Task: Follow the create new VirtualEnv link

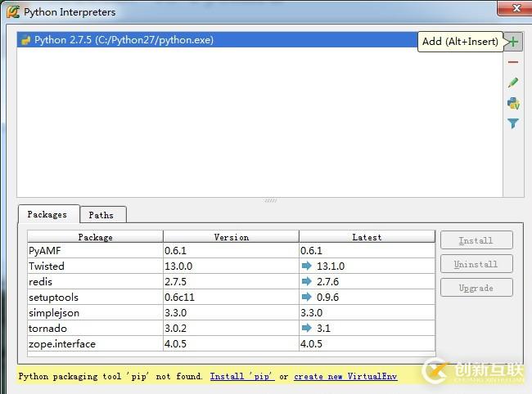Action: pyautogui.click(x=345, y=377)
